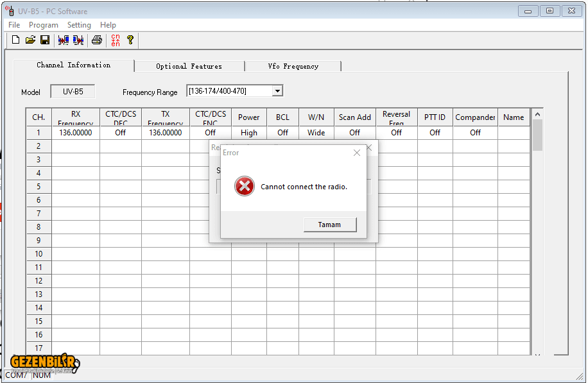Select channel row number 10
The image size is (588, 383).
(x=39, y=254)
